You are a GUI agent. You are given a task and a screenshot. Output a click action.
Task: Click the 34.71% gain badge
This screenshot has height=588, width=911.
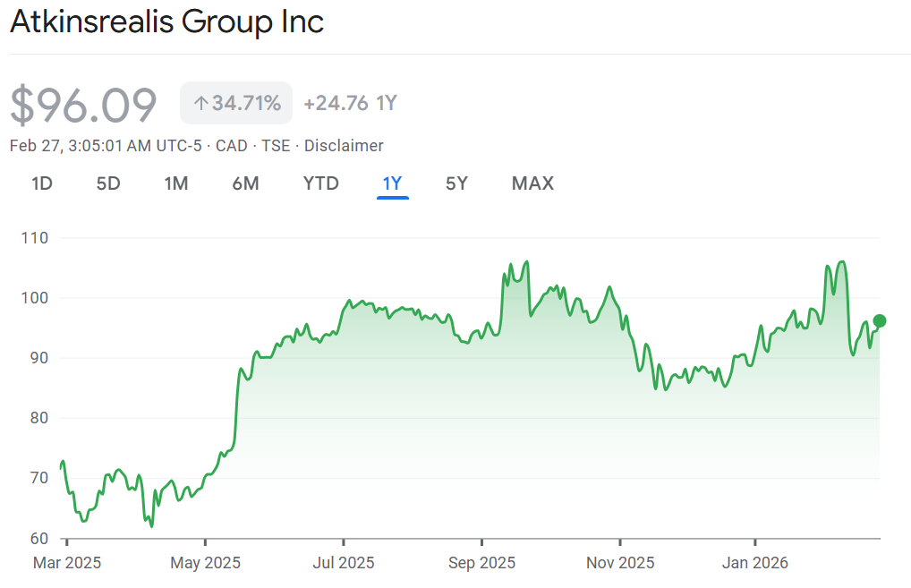tap(236, 104)
